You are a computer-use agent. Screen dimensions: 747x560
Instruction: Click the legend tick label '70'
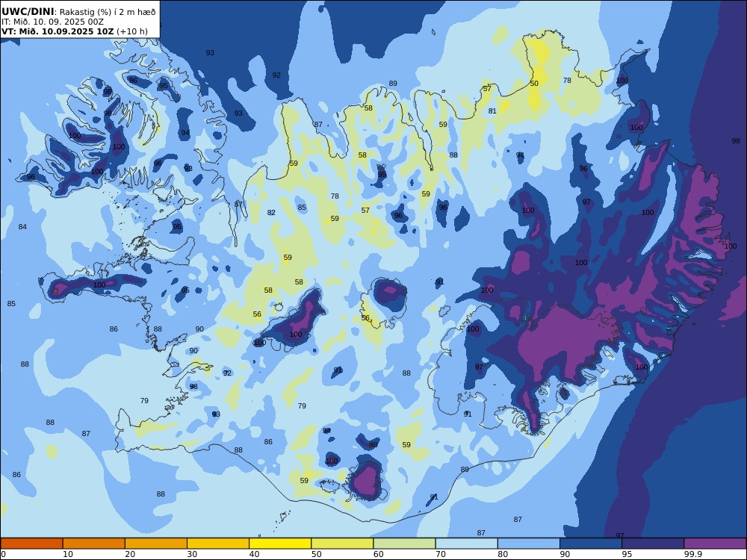[x=441, y=554]
